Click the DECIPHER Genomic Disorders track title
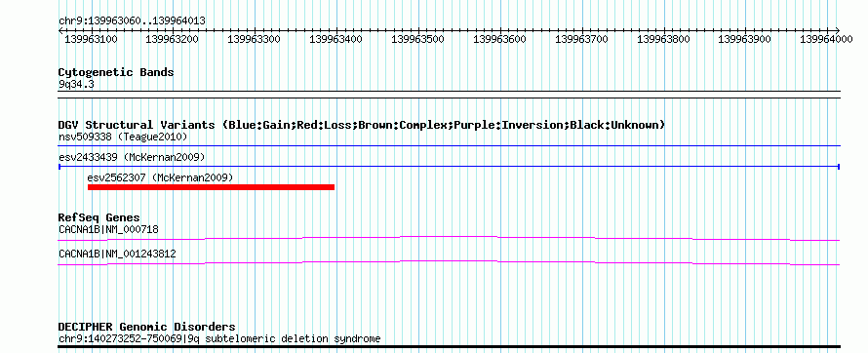The image size is (868, 353). coord(146,327)
